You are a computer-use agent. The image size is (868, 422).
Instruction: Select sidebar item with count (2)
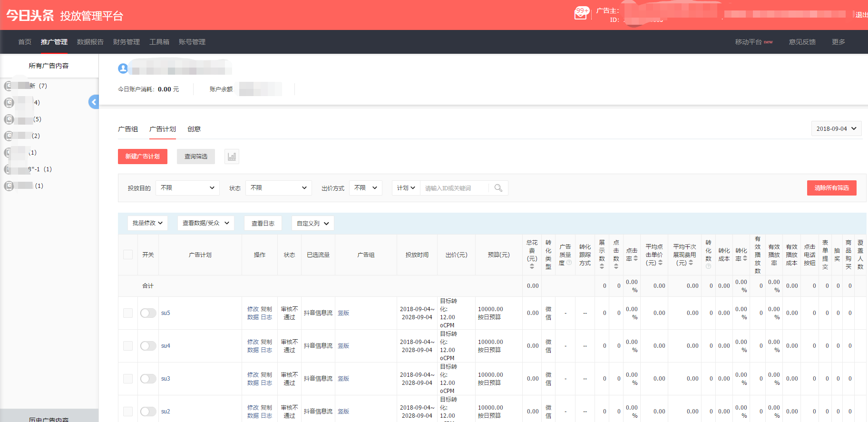coord(22,136)
